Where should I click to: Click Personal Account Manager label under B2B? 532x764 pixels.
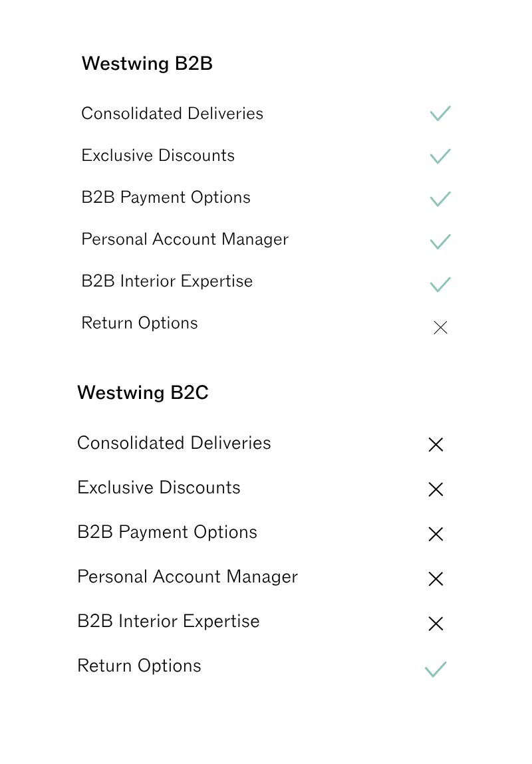click(x=185, y=239)
